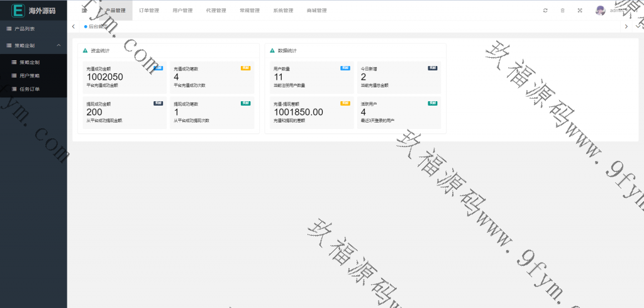Viewport: 644px width, 308px height.
Task: Switch to the 用户管理 top menu
Action: 182,11
